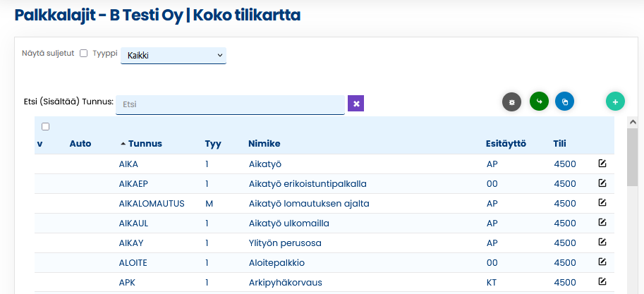This screenshot has height=294, width=644.
Task: Edit the AIKAUL row
Action: pyautogui.click(x=602, y=223)
